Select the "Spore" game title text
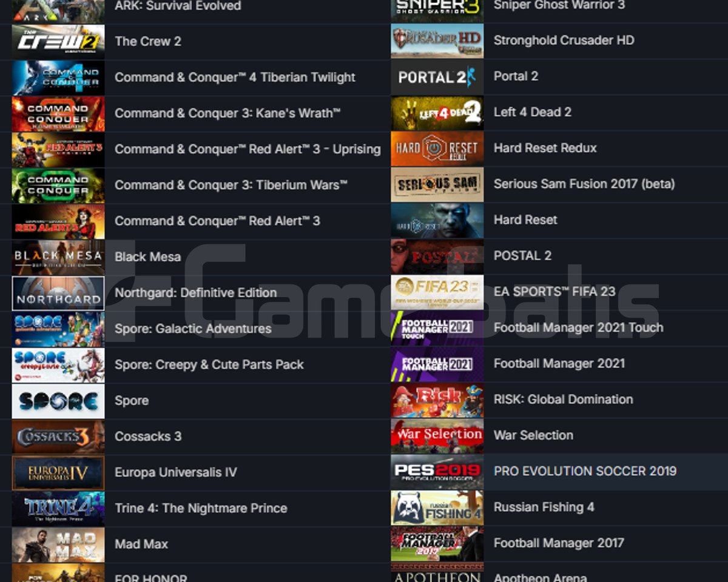Viewport: 728px width, 582px height. [132, 401]
